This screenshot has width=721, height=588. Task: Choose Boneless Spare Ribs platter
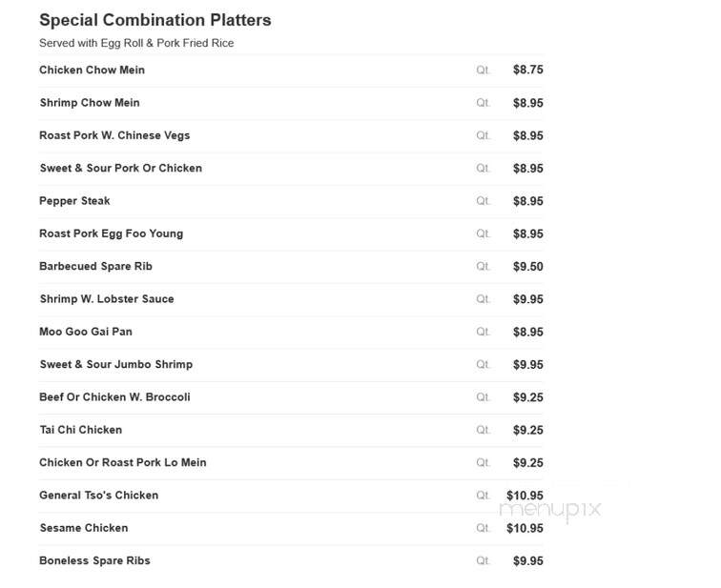[94, 560]
